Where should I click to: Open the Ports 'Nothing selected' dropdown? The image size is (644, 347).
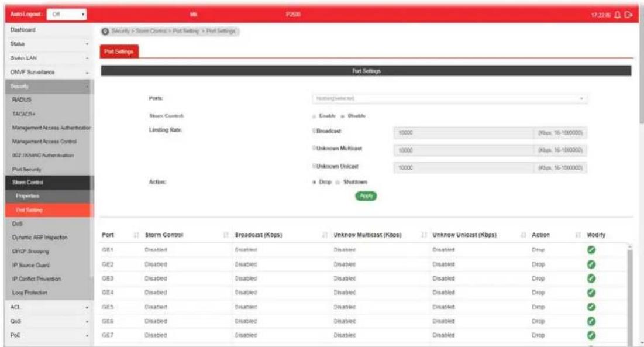coord(449,98)
